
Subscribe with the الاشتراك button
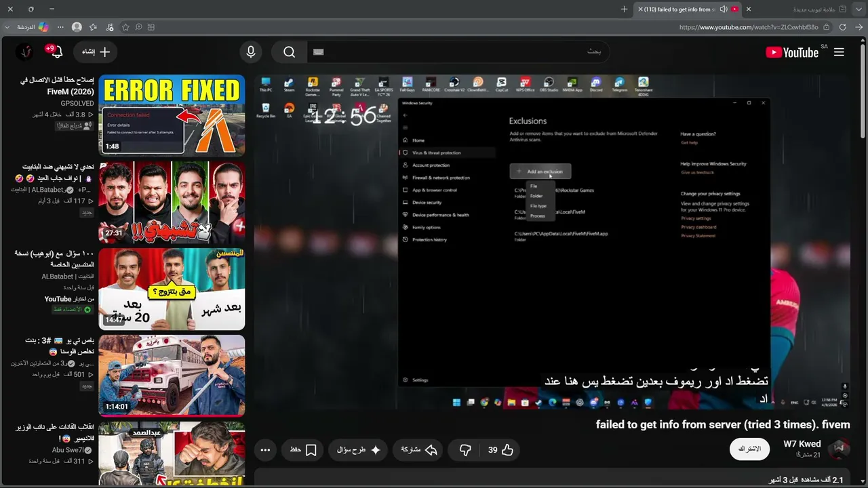(x=749, y=449)
